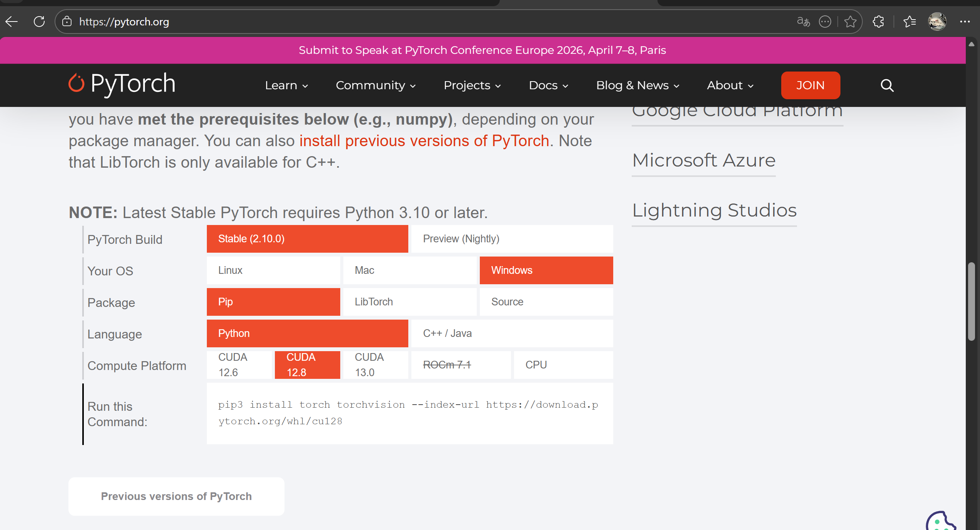The width and height of the screenshot is (980, 530).
Task: Reload the page with refresh icon
Action: [39, 22]
